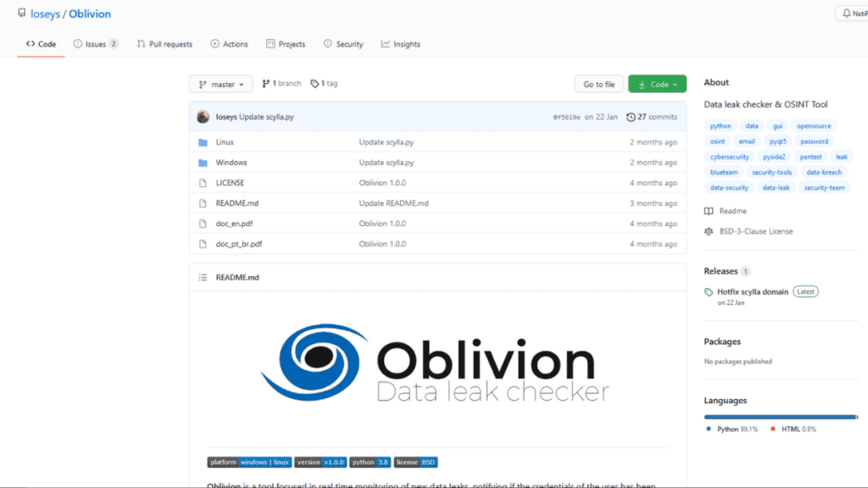The width and height of the screenshot is (868, 488).
Task: Open the Projects tab
Action: click(x=286, y=44)
